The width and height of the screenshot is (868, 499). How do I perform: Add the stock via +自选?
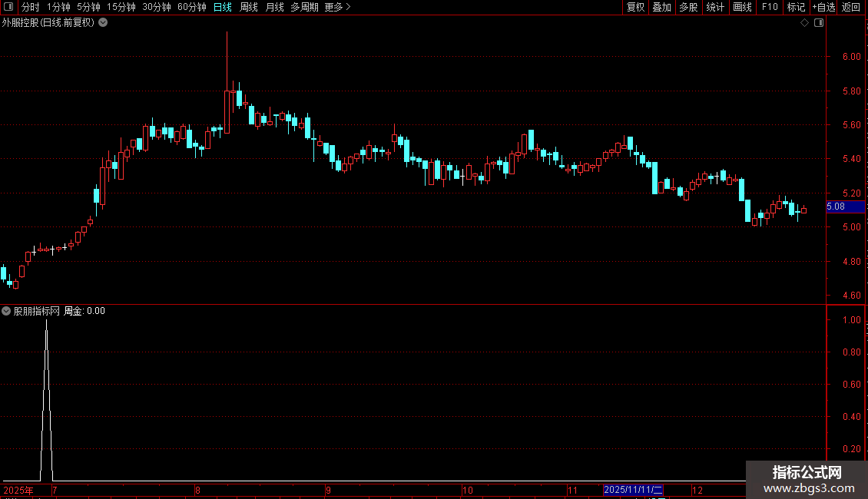coord(823,7)
